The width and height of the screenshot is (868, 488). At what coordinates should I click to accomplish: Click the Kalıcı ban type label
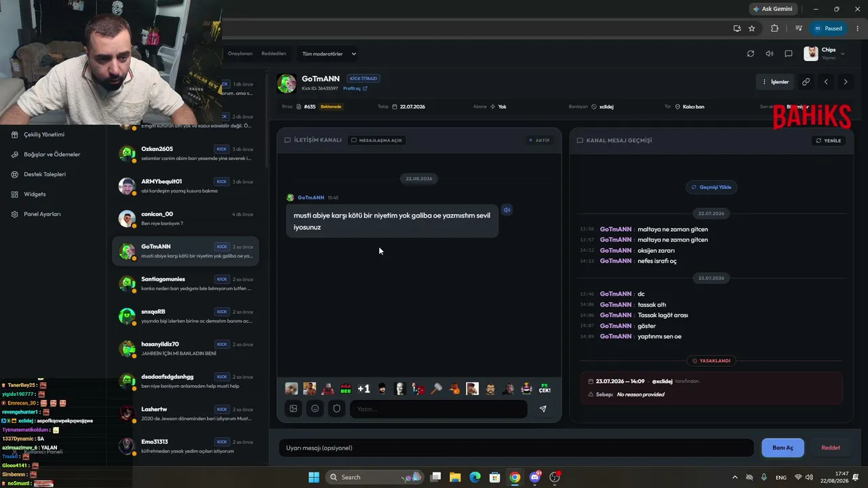point(693,106)
